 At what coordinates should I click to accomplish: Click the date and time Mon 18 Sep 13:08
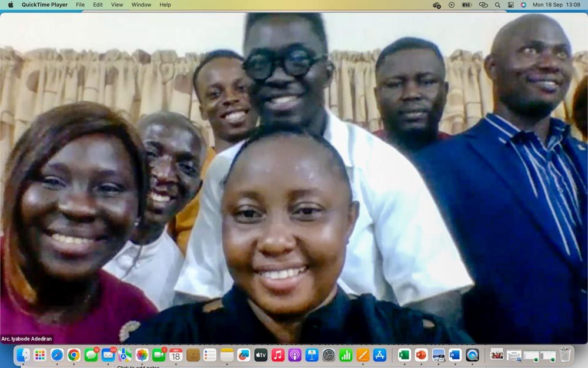(x=556, y=5)
